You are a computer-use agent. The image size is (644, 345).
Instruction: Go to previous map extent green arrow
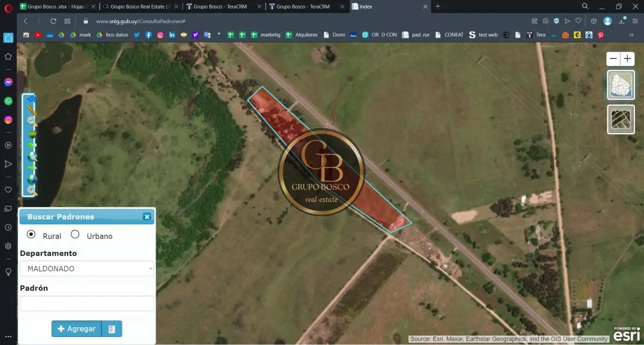pos(31,145)
